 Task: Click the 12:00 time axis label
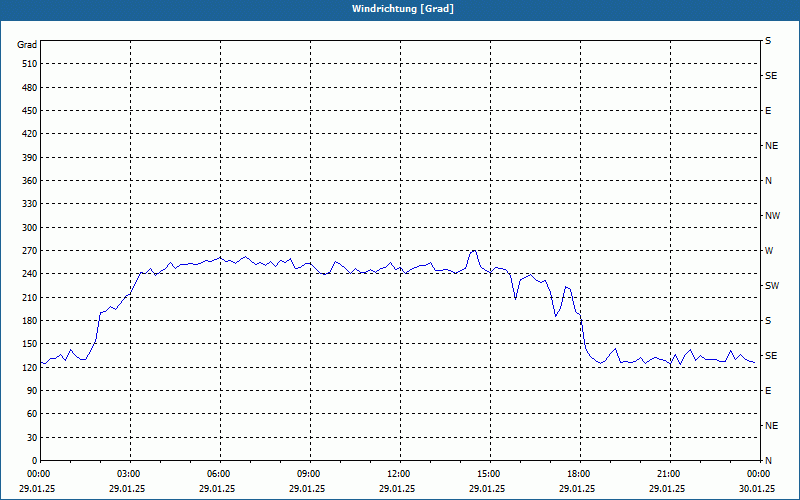click(x=401, y=474)
